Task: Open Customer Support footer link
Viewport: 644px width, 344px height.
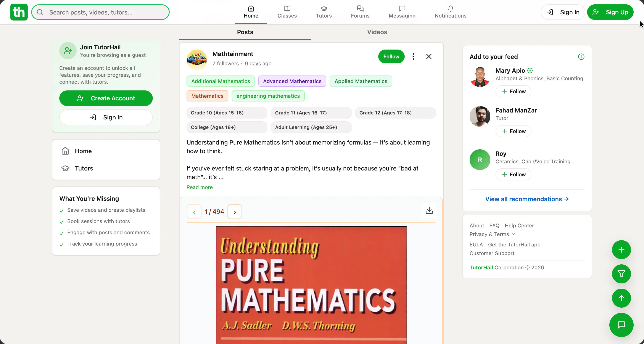Action: tap(492, 253)
